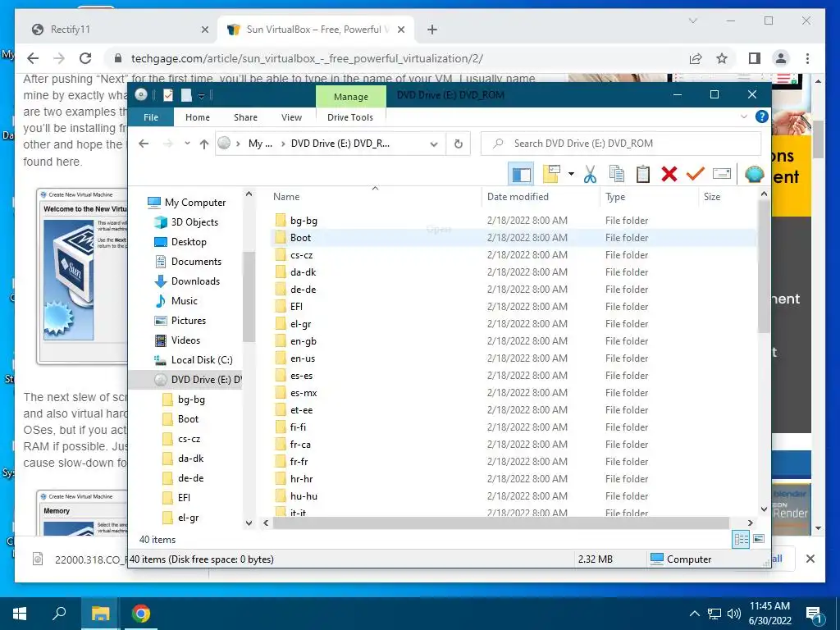Toggle the navigation pane toolbar button
This screenshot has width=840, height=630.
tap(520, 174)
